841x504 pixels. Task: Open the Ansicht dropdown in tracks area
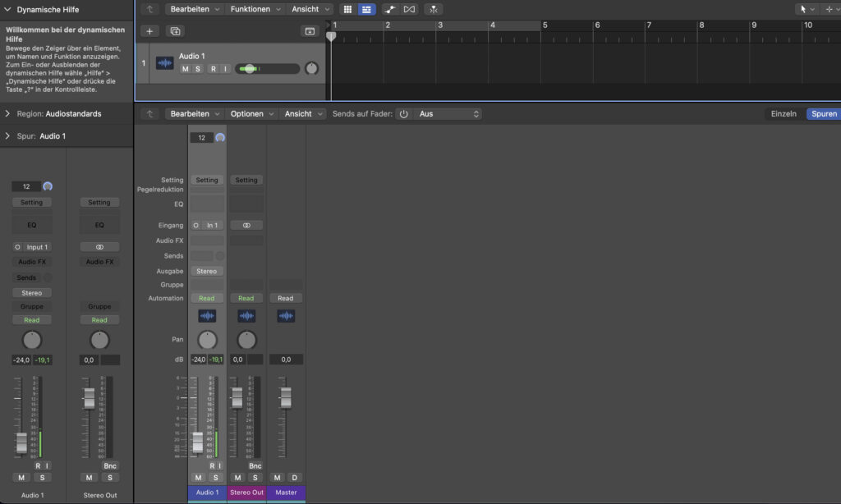[310, 9]
